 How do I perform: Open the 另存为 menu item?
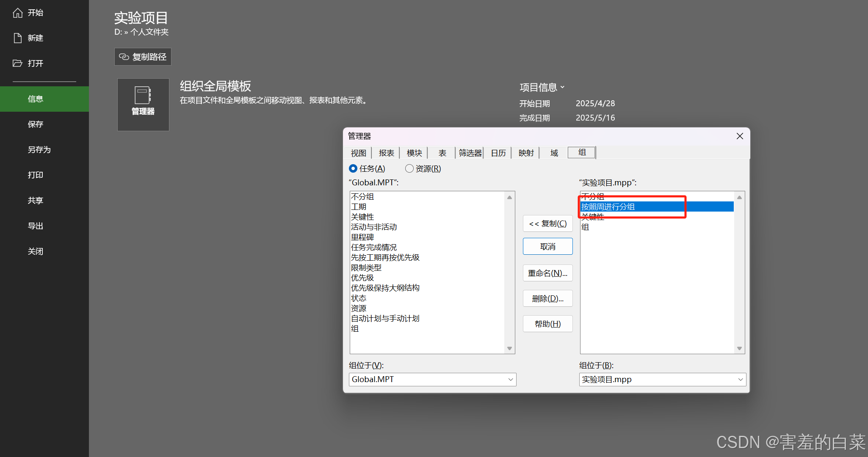pyautogui.click(x=44, y=150)
